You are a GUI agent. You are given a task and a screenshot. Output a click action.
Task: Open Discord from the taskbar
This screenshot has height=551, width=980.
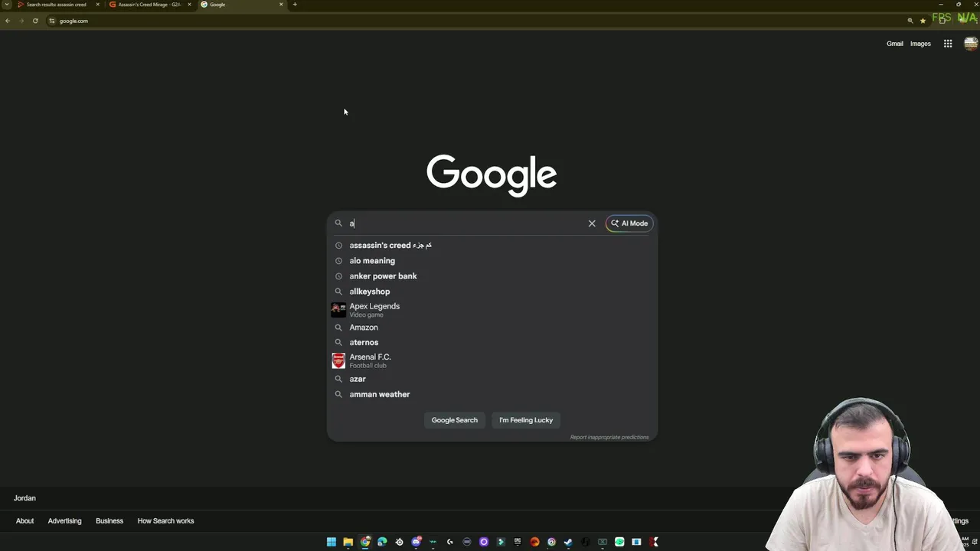(x=416, y=542)
